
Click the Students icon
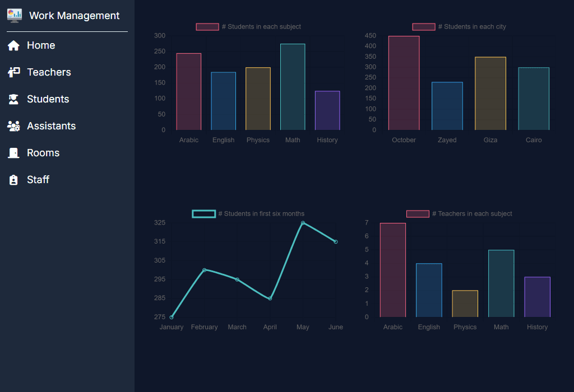tap(13, 99)
